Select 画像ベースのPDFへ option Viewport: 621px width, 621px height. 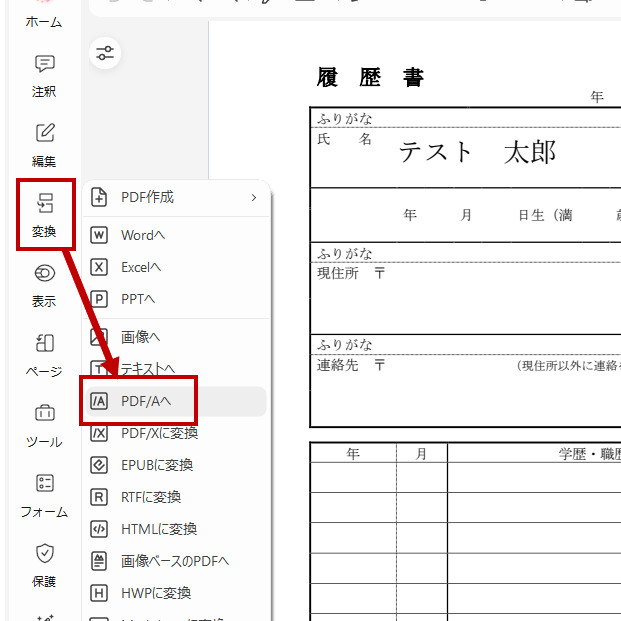tap(176, 561)
